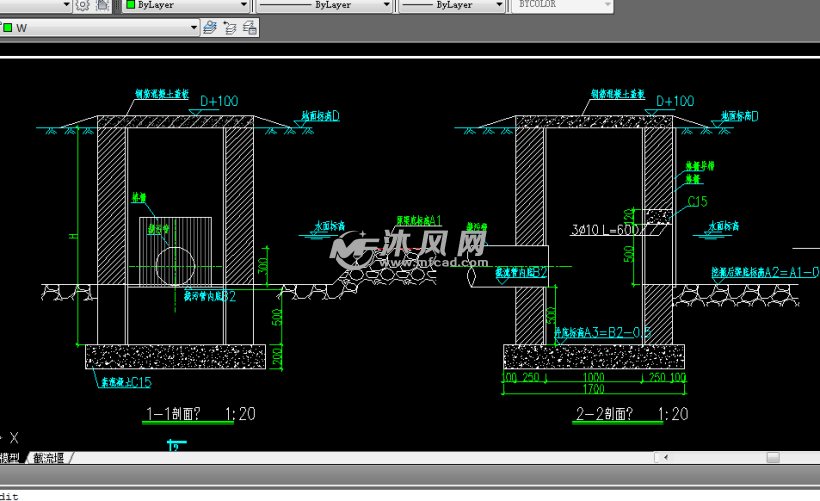Image resolution: width=820 pixels, height=501 pixels.
Task: Switch to the 截流堰 layout tab
Action: coord(48,458)
